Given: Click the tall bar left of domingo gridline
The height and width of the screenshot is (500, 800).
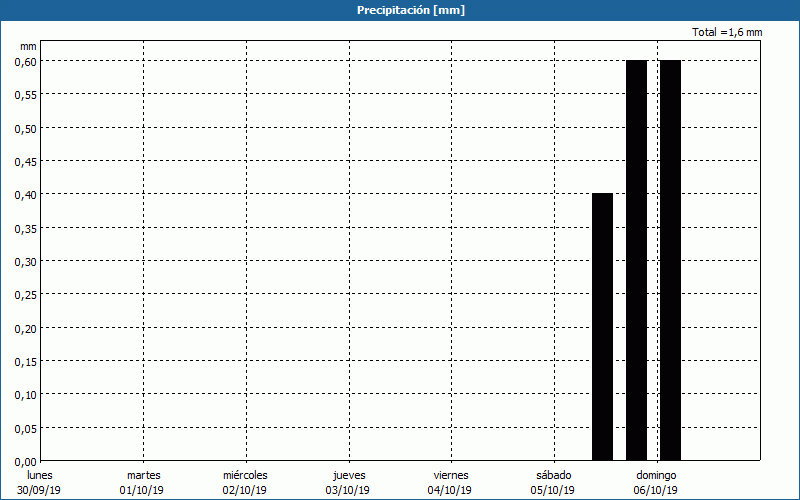Looking at the screenshot, I should tap(637, 260).
